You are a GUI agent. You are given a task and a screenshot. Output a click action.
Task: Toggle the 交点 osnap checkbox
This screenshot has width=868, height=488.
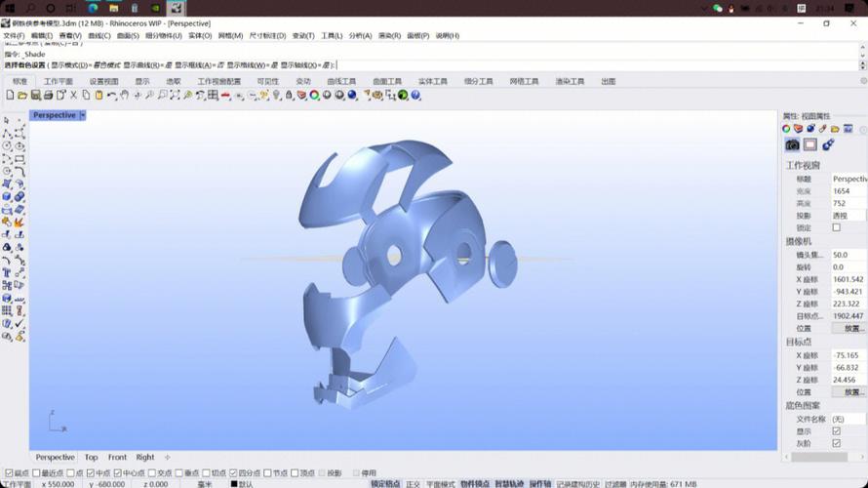pyautogui.click(x=152, y=473)
